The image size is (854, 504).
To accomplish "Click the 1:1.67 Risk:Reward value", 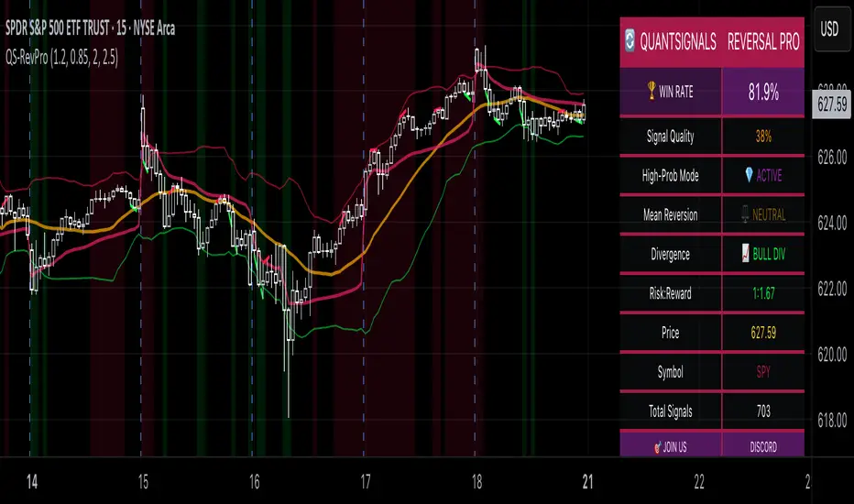I will point(763,293).
